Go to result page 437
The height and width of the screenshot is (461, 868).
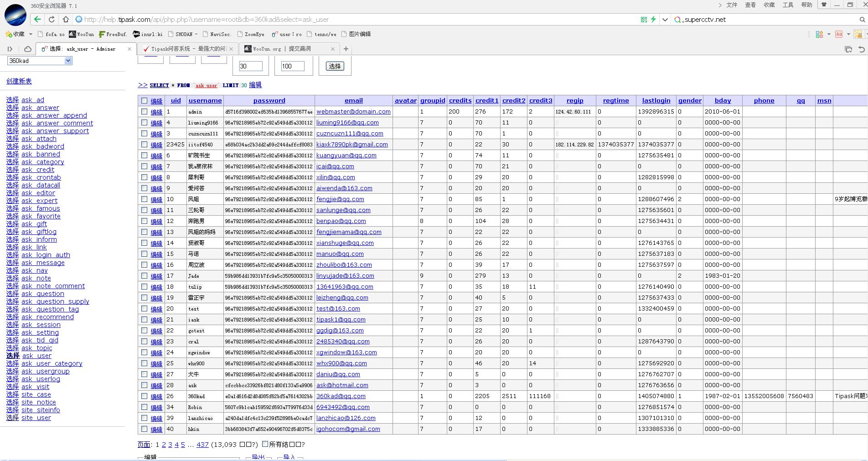[202, 445]
